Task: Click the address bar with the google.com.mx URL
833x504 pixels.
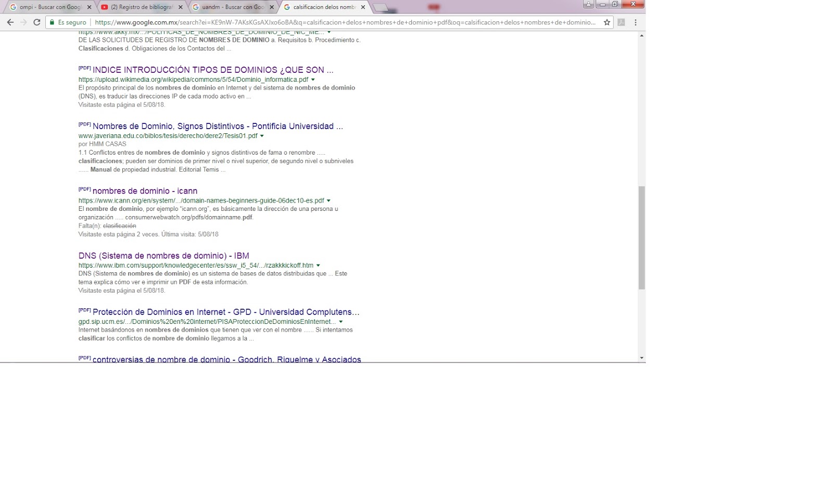Action: click(x=345, y=22)
